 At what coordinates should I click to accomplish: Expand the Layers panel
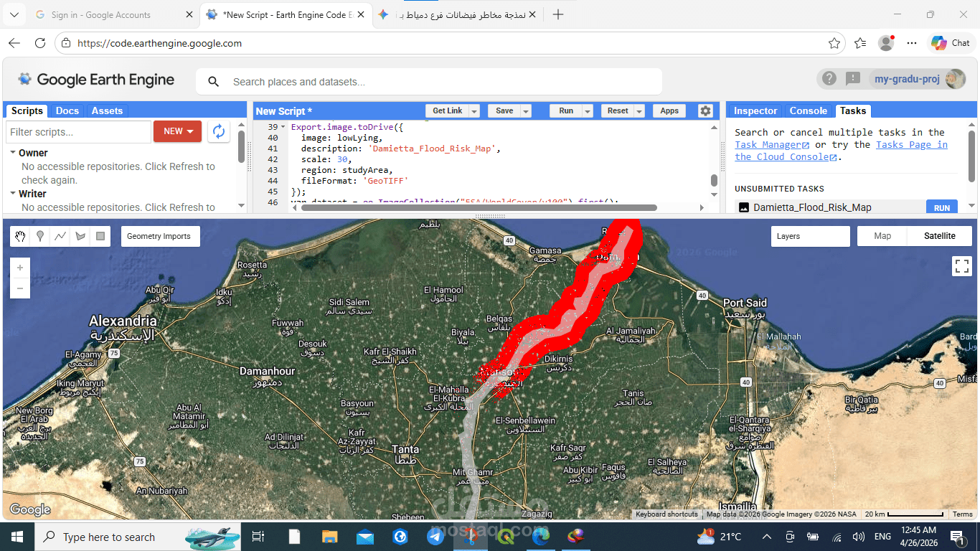click(x=811, y=236)
